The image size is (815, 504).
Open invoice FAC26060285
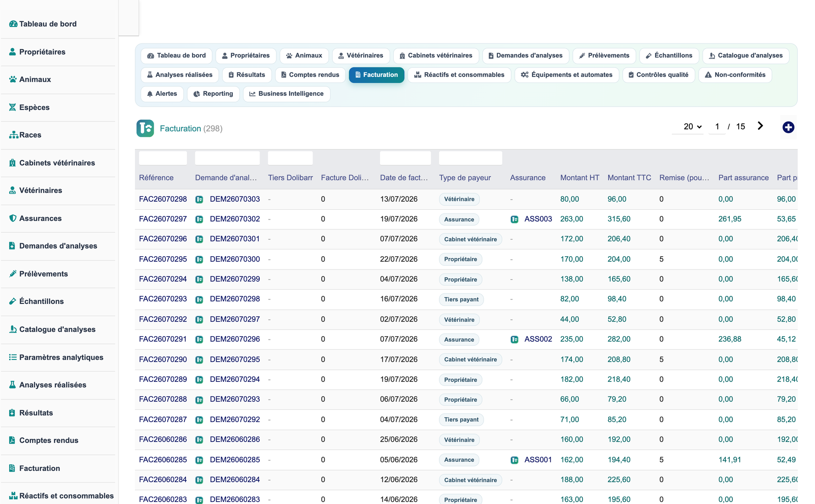[x=163, y=460]
